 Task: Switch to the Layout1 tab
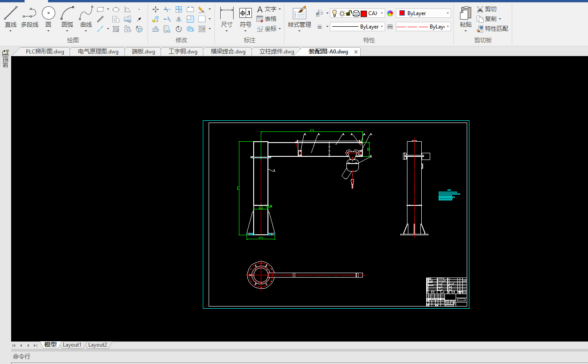pyautogui.click(x=72, y=345)
